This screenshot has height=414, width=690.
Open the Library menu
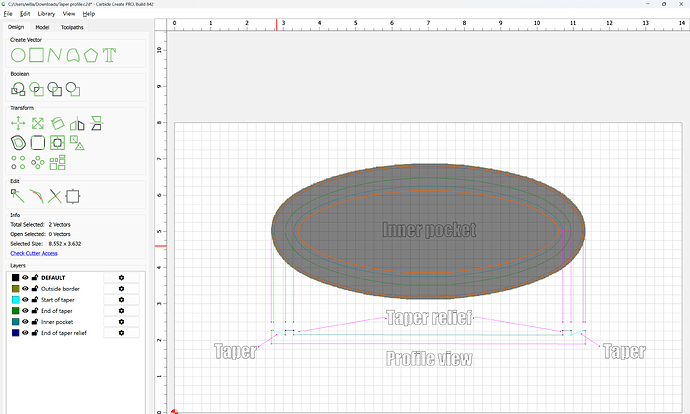(x=46, y=14)
